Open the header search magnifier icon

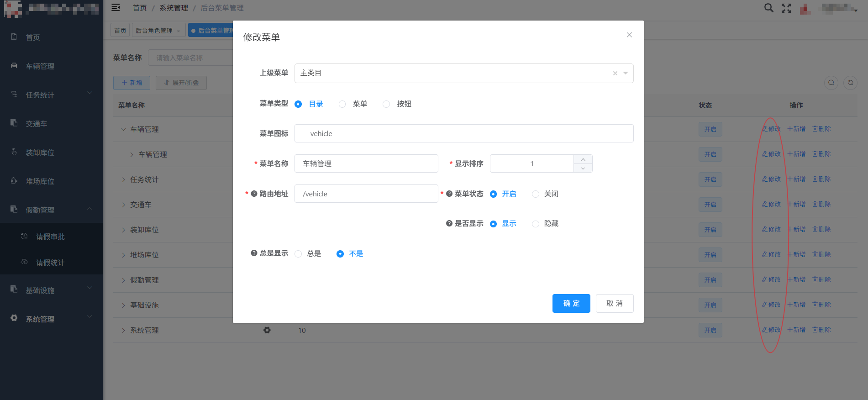point(769,8)
